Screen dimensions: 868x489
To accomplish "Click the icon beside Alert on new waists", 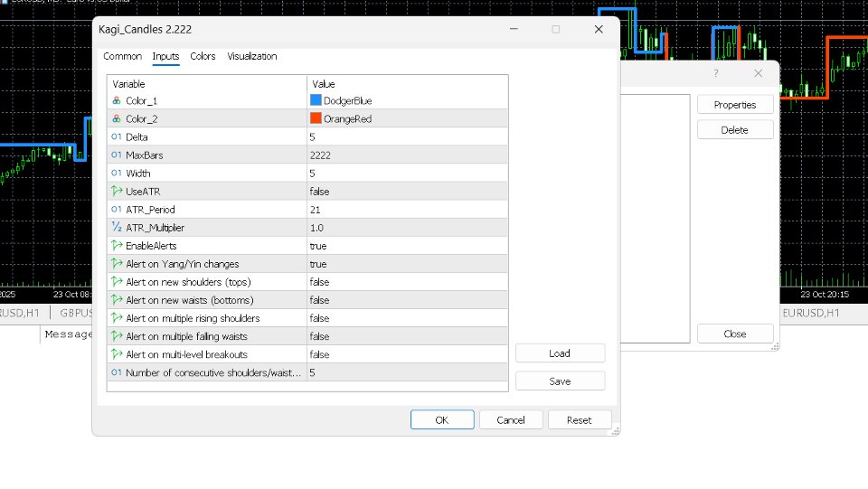I will (117, 299).
